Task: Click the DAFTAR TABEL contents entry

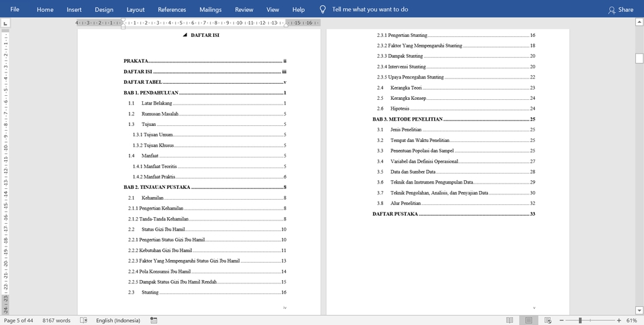Action: (205, 82)
